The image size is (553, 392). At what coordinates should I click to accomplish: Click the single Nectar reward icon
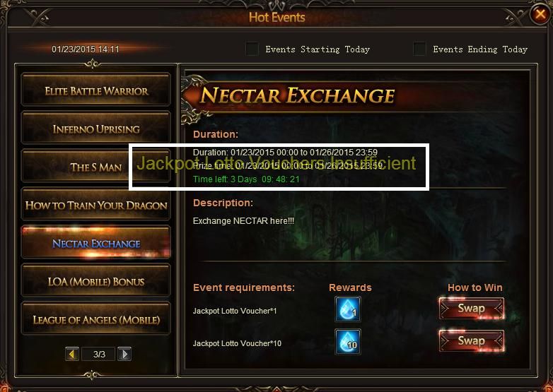348,309
